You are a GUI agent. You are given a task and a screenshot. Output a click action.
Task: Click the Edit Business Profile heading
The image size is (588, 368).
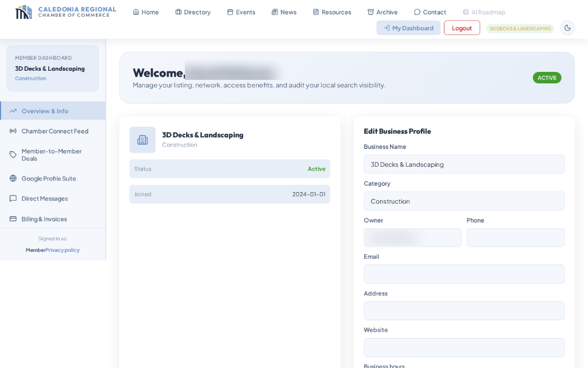[397, 131]
